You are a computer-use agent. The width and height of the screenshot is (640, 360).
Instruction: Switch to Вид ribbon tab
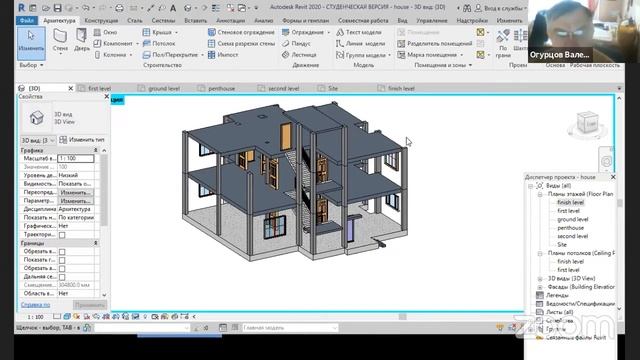pyautogui.click(x=402, y=20)
